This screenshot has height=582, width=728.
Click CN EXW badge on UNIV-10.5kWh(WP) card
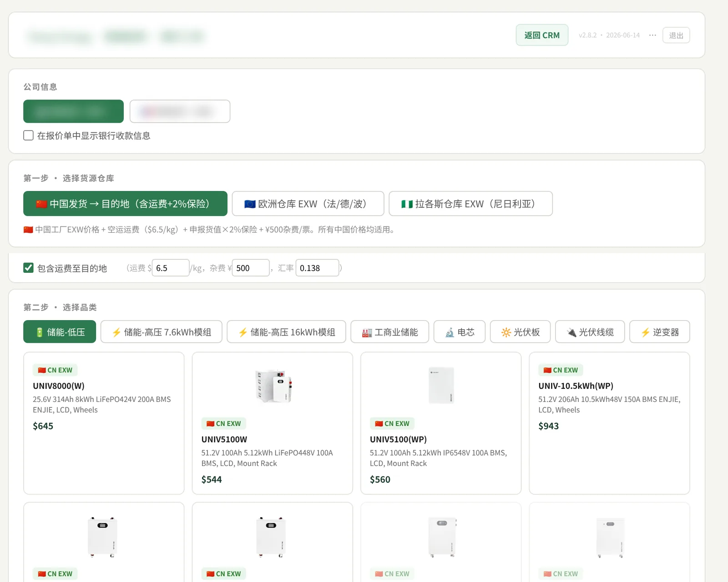pyautogui.click(x=561, y=370)
